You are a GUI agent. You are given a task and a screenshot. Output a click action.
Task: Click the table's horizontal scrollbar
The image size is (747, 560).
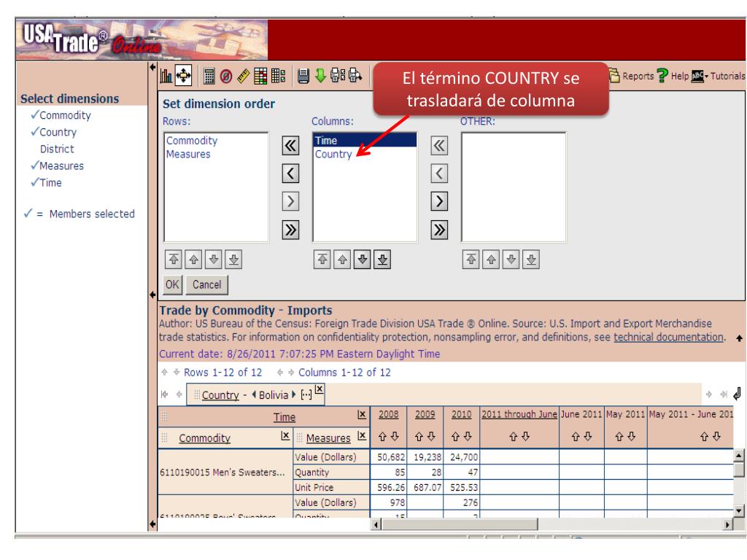[x=551, y=524]
